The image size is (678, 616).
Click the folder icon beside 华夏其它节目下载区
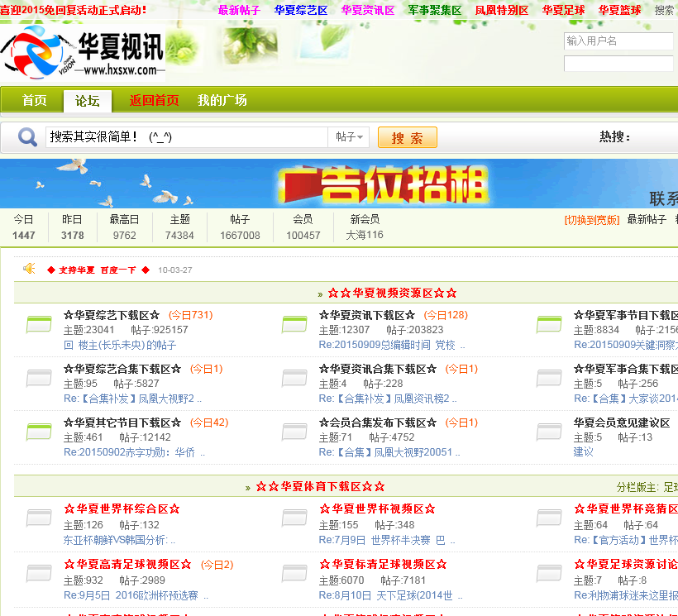39,432
